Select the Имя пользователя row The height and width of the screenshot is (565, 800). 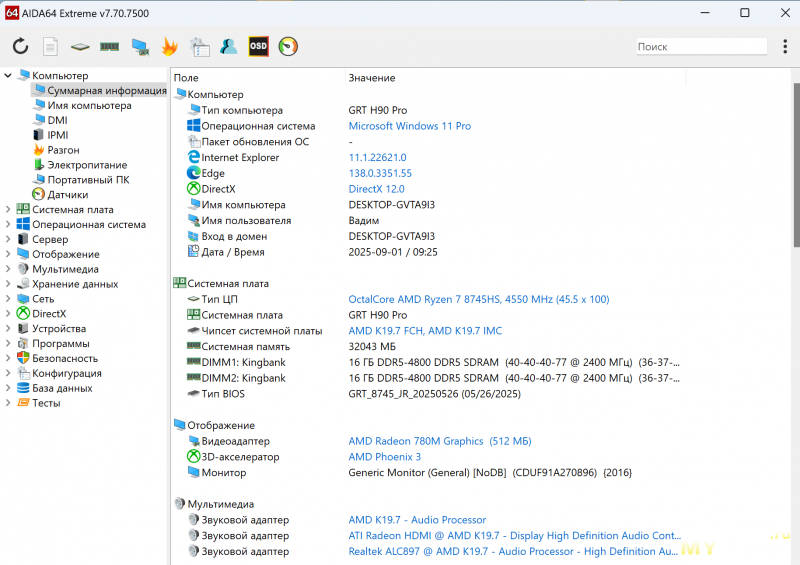click(429, 220)
